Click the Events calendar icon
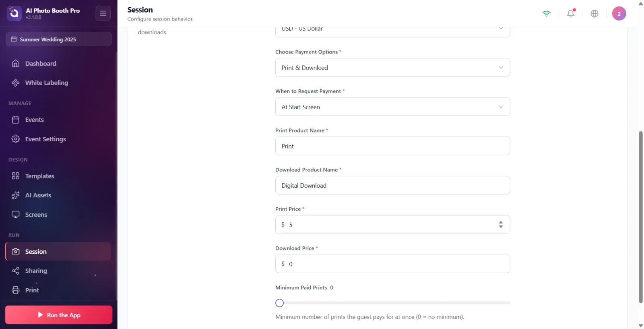Screen dimensions: 644x329 (16, 120)
